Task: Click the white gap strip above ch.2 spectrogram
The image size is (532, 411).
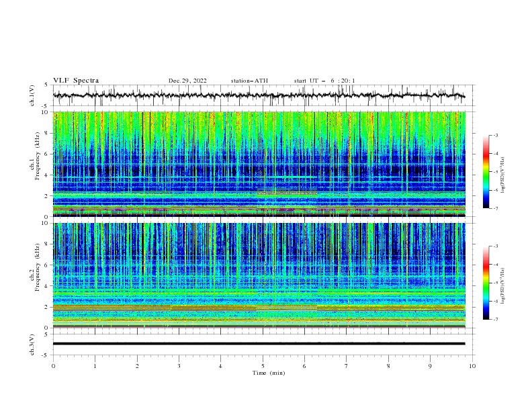Action: [259, 220]
